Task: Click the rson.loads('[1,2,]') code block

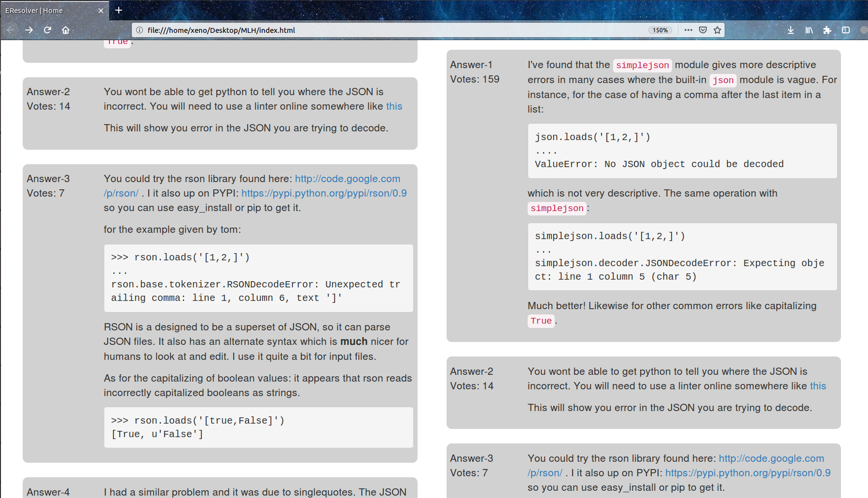Action: pos(258,278)
